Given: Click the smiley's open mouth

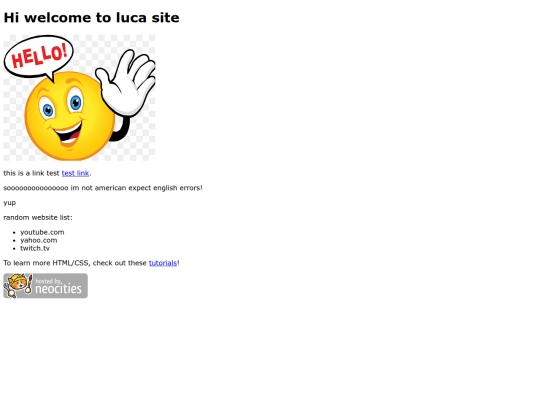Looking at the screenshot, I should pyautogui.click(x=69, y=133).
